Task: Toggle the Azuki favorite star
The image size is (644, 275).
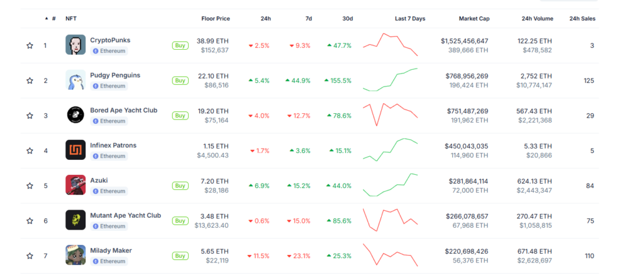Action: tap(30, 186)
